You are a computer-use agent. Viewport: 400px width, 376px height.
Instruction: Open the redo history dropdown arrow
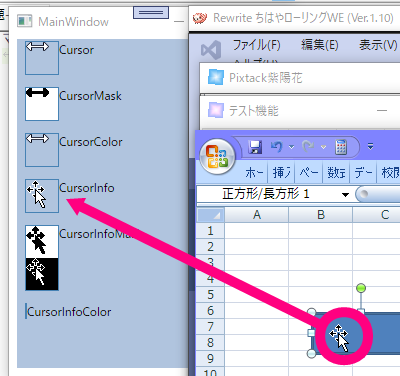[323, 147]
